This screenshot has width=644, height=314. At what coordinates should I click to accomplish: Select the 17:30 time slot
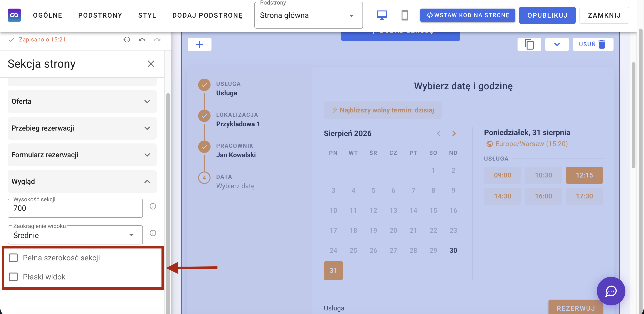[x=584, y=196]
